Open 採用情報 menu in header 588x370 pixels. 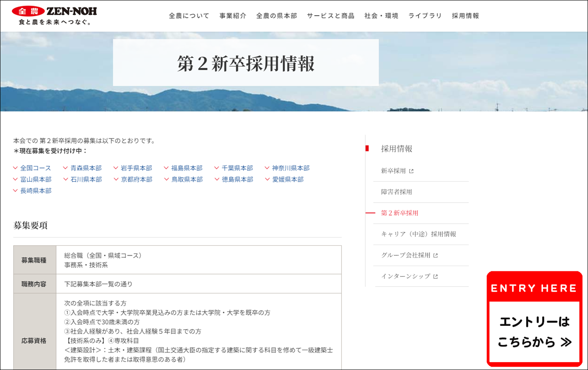click(x=465, y=16)
